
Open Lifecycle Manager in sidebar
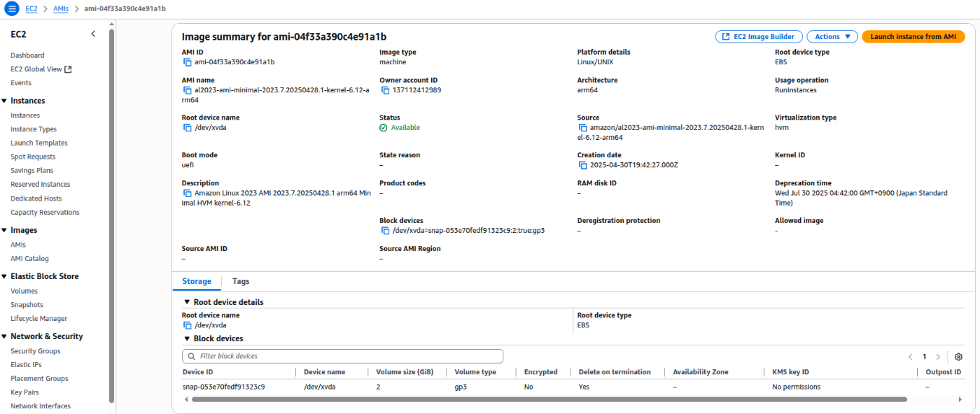39,319
